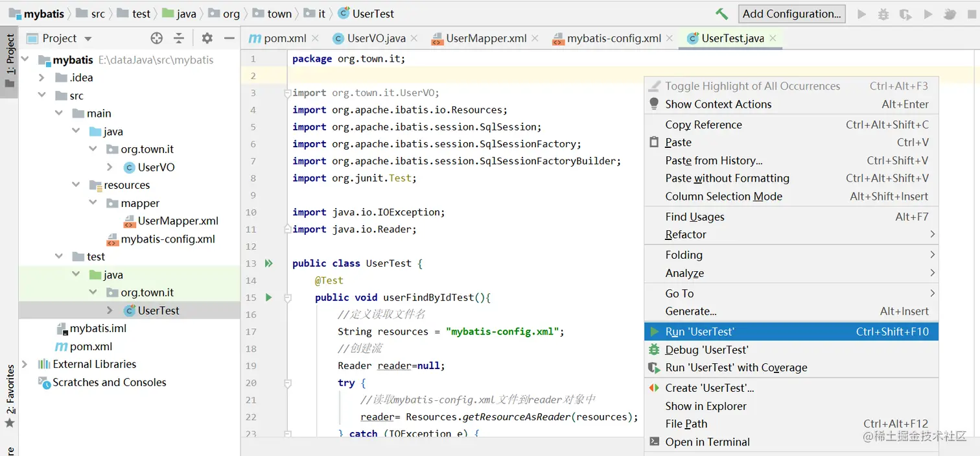Image resolution: width=980 pixels, height=456 pixels.
Task: Click the Locate/Select Opened File target icon
Action: pyautogui.click(x=157, y=38)
